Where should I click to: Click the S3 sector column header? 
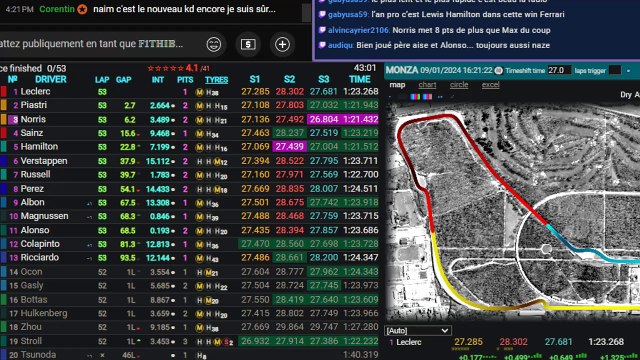point(323,80)
